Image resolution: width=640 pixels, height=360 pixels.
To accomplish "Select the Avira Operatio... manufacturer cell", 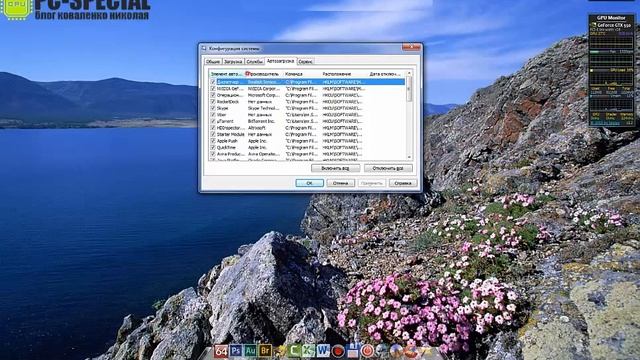I will tap(264, 154).
